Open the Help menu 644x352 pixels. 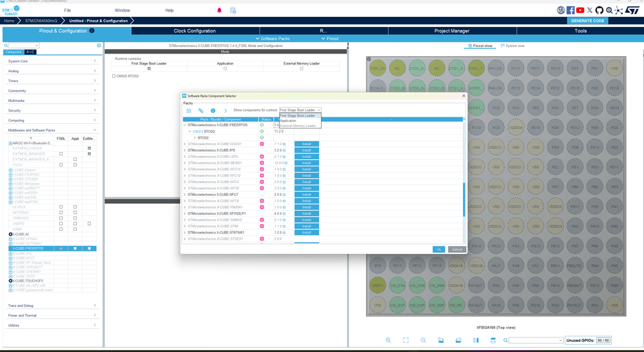[x=169, y=10]
